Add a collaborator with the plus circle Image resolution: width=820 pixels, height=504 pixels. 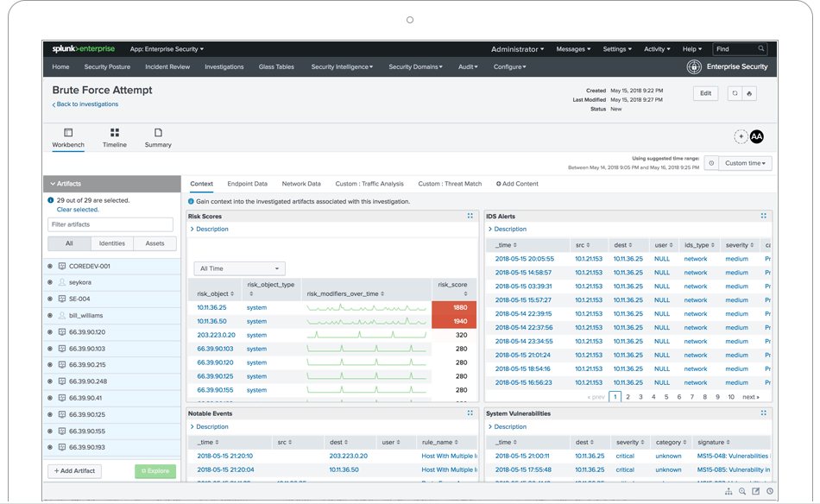click(x=741, y=136)
